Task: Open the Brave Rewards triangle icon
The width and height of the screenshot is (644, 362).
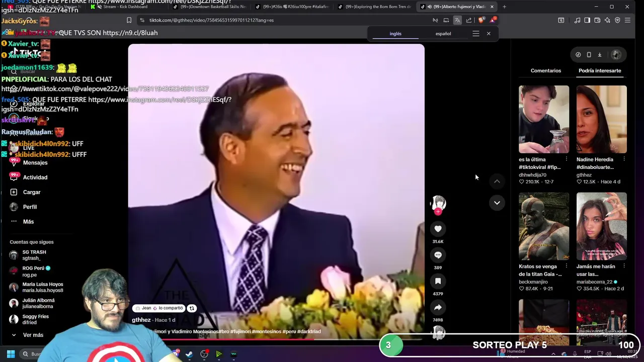Action: (x=493, y=20)
